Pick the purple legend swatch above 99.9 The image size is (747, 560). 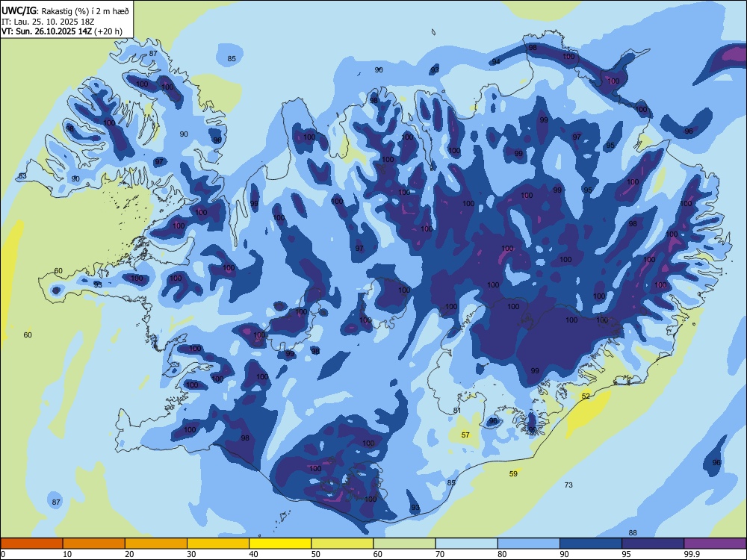click(x=715, y=544)
